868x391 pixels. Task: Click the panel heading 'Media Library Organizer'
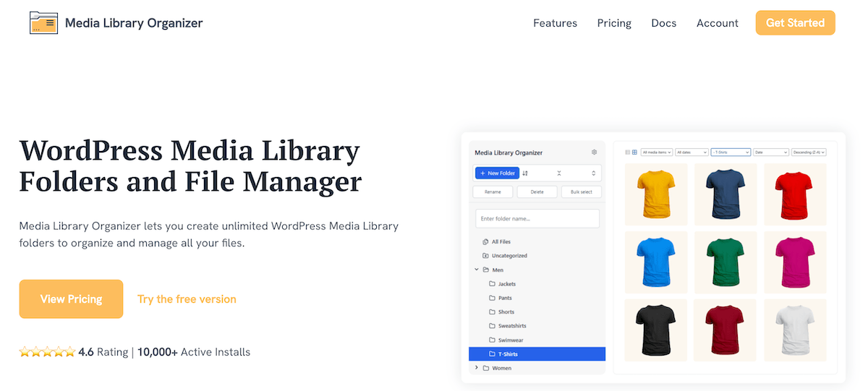pyautogui.click(x=509, y=152)
